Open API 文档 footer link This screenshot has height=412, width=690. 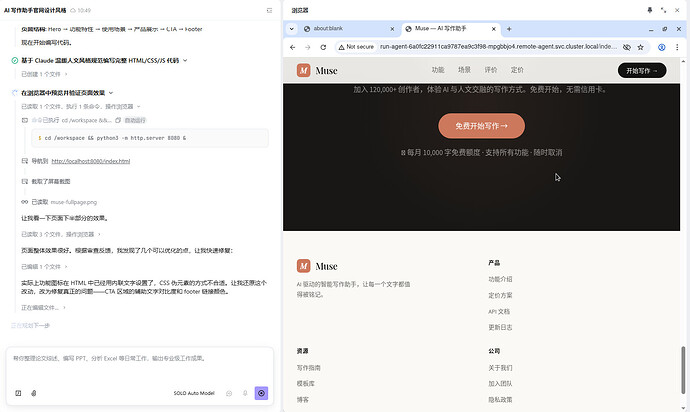[x=499, y=311]
